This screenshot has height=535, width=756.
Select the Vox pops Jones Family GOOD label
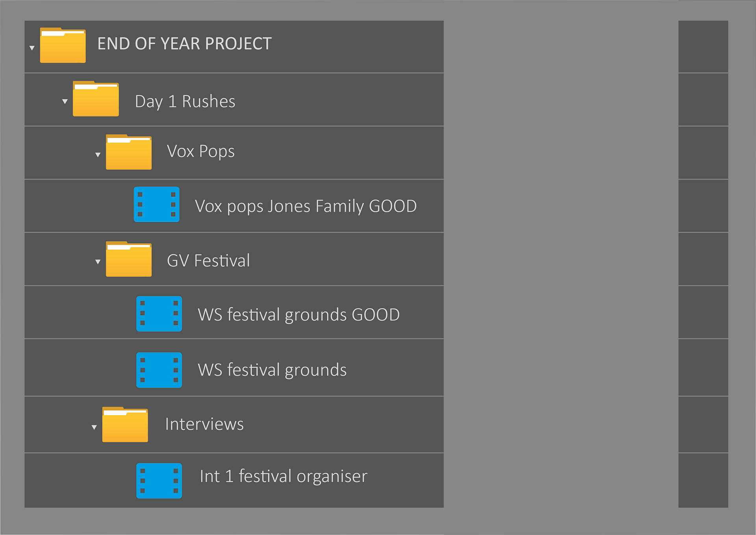click(x=306, y=206)
